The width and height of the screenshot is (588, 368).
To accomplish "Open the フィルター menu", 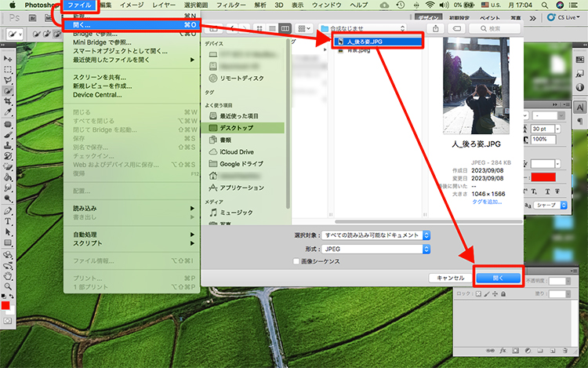I will point(231,5).
